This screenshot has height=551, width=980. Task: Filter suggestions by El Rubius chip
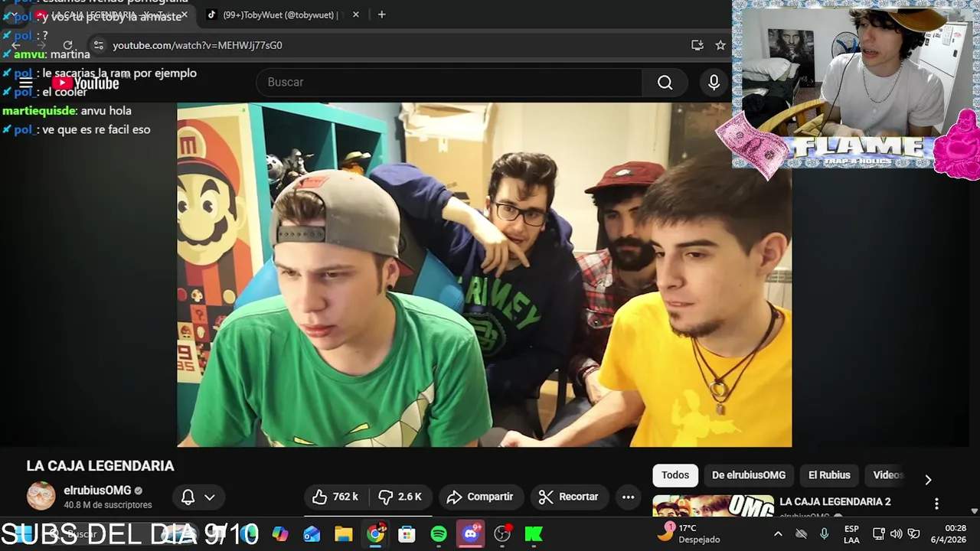(x=829, y=475)
